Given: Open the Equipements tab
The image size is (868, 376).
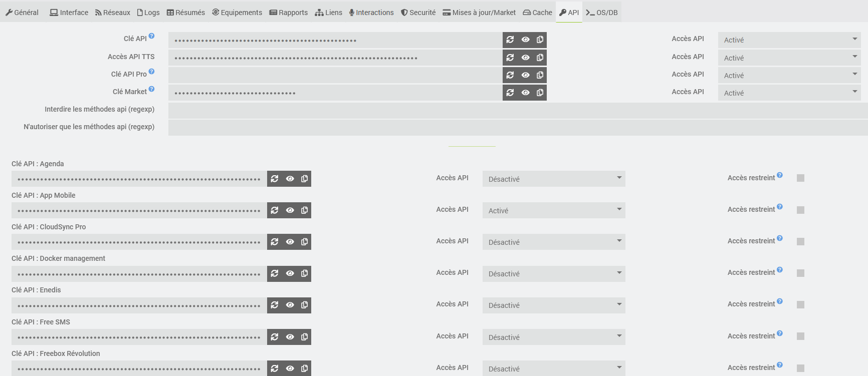Looking at the screenshot, I should click(237, 13).
